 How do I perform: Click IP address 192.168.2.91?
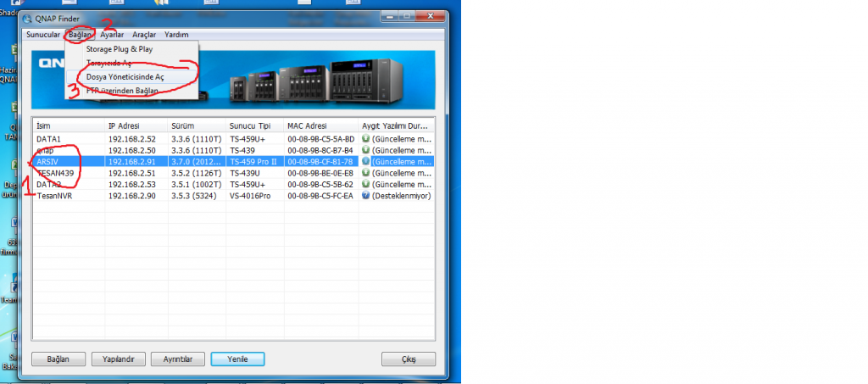[x=131, y=162]
